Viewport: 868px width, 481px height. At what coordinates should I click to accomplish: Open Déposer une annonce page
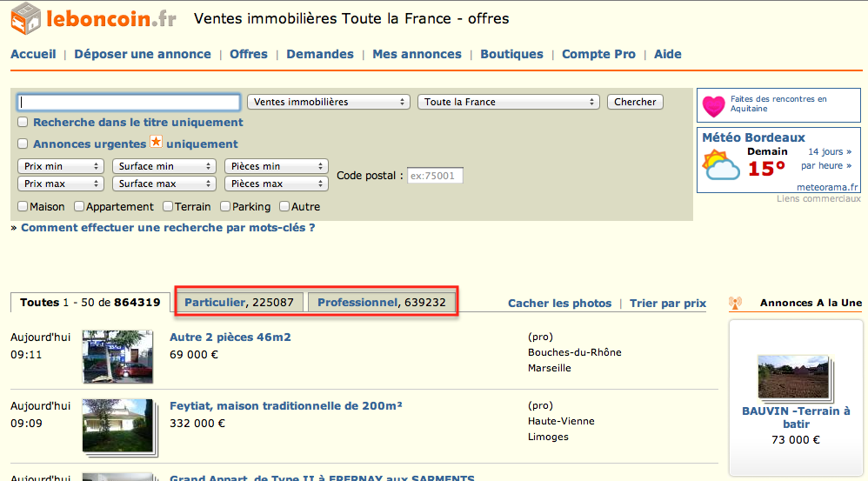pyautogui.click(x=143, y=54)
